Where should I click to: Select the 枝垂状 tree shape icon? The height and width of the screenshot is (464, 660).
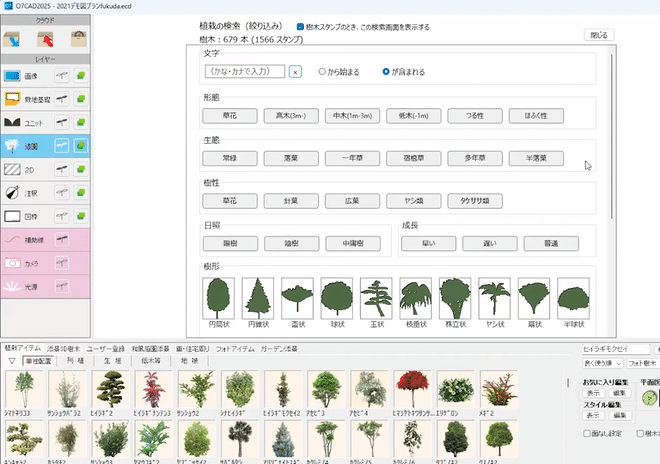coord(415,298)
